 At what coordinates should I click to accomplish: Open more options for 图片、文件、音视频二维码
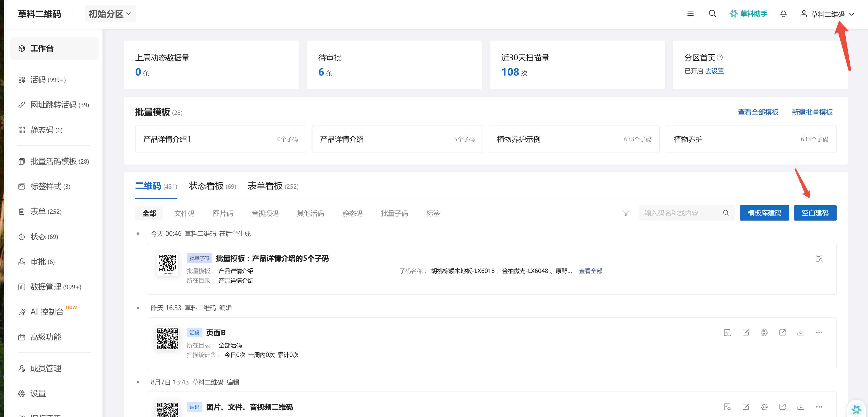coord(819,407)
